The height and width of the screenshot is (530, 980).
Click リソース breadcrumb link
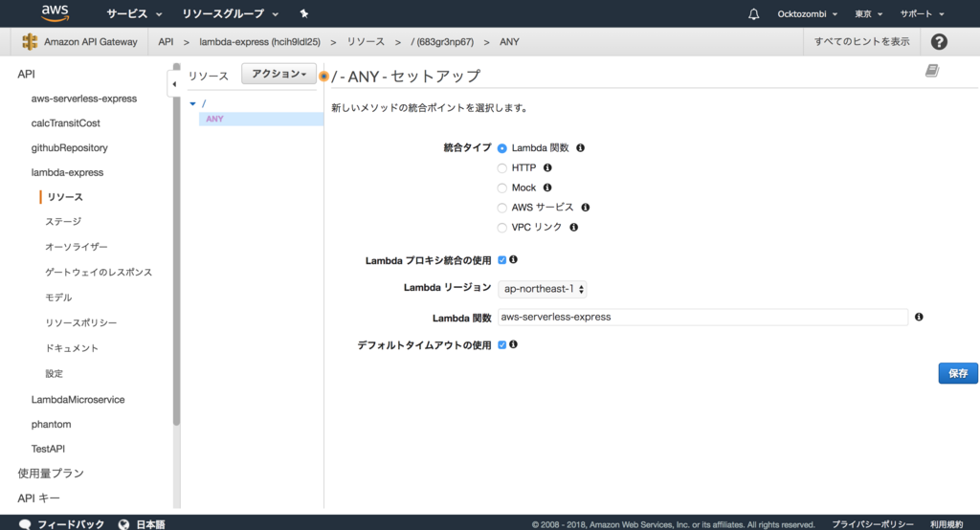366,42
